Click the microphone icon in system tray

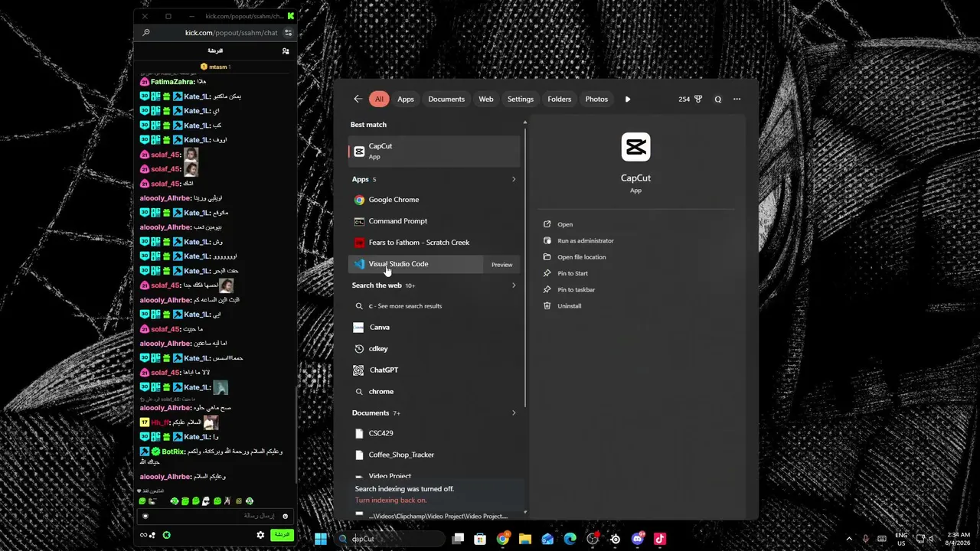click(x=866, y=539)
